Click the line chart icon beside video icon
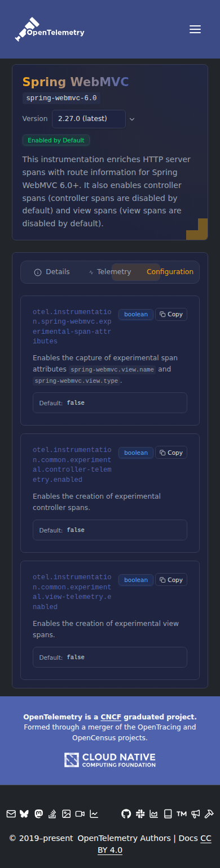 tap(94, 813)
